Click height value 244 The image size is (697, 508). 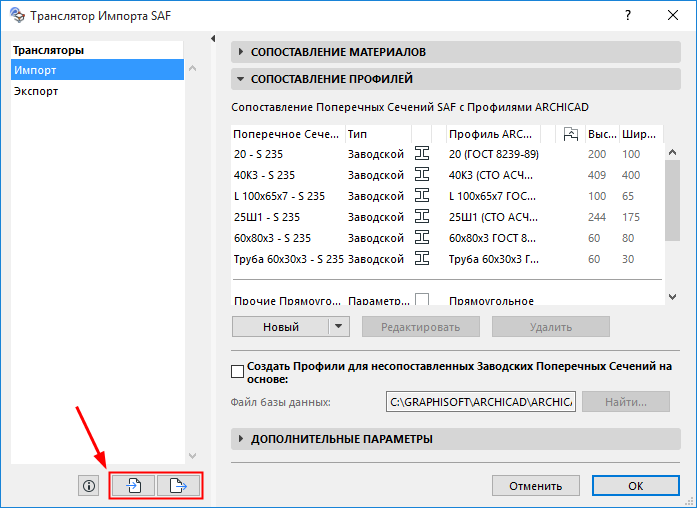(x=597, y=217)
